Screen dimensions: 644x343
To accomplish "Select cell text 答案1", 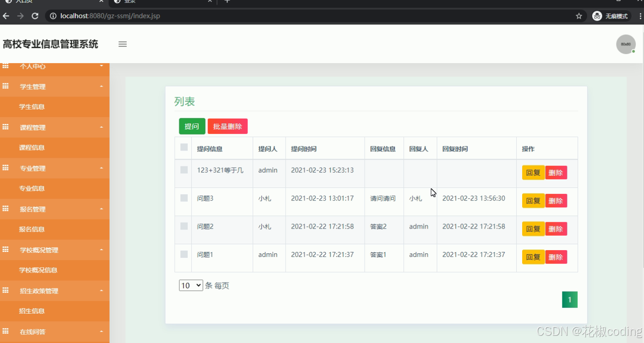I will click(378, 255).
